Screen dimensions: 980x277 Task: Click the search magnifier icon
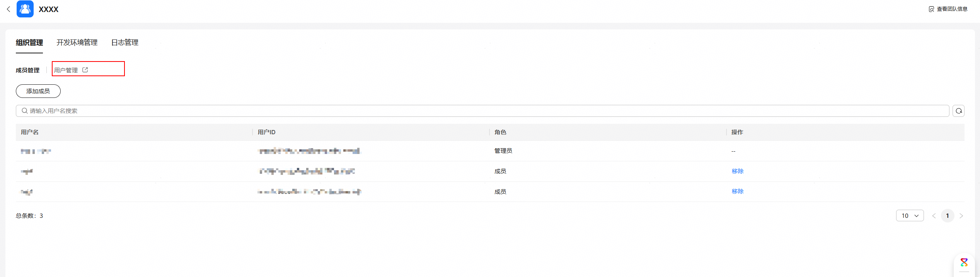coord(25,111)
